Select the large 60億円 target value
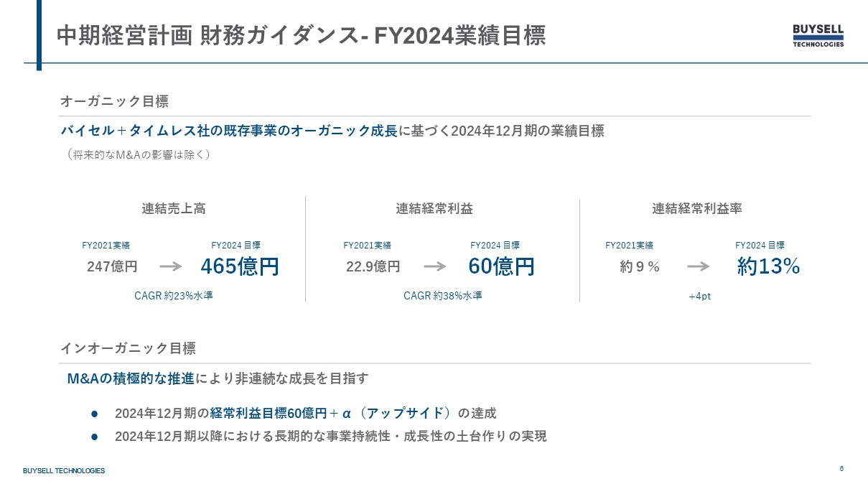The height and width of the screenshot is (489, 868). 502,266
